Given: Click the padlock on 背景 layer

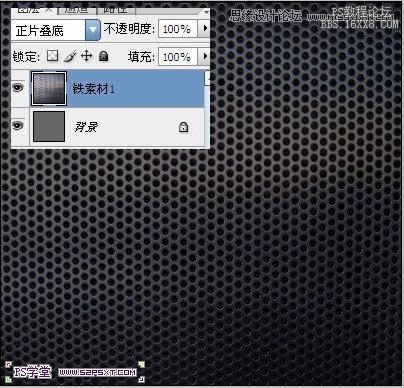Looking at the screenshot, I should pos(183,127).
